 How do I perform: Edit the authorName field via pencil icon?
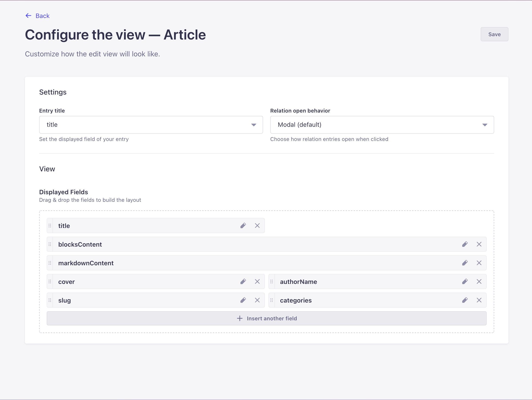pos(465,281)
